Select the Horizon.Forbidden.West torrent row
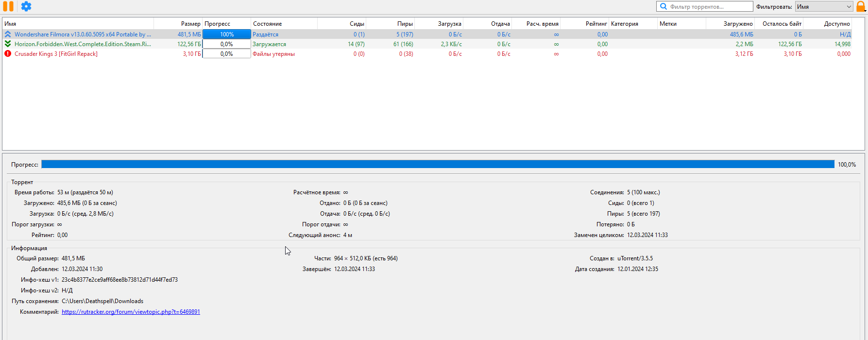The height and width of the screenshot is (340, 868). click(x=427, y=44)
